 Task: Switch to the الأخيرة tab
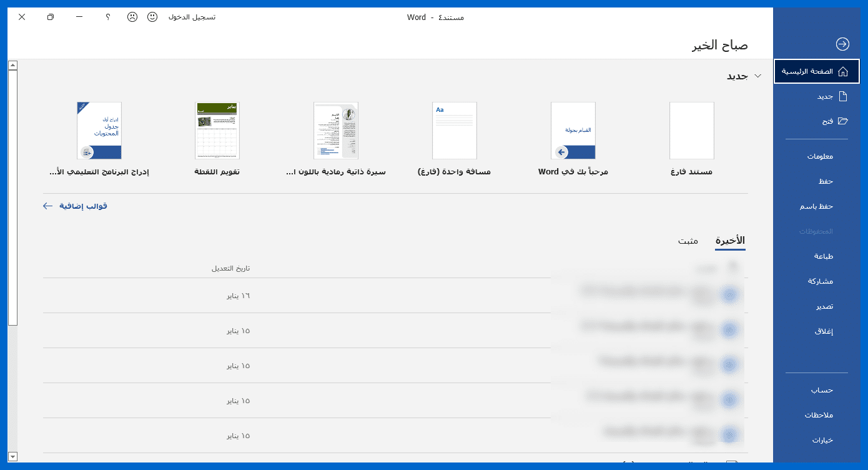click(731, 241)
